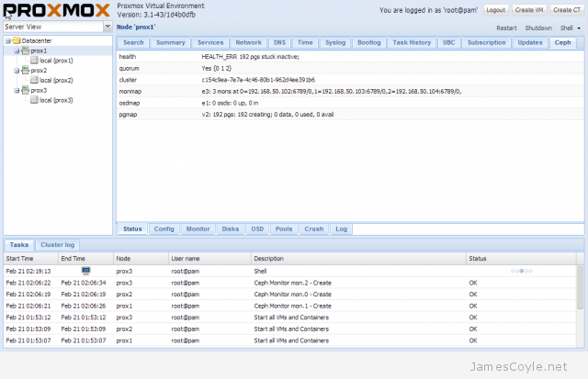Select the 'Ceph Monitor mon.0 - Create' task row
Viewport: 588px width, 379px height.
[x=290, y=295]
